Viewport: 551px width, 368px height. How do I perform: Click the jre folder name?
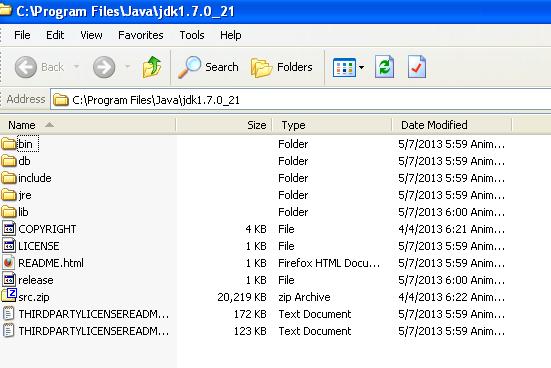pos(25,195)
